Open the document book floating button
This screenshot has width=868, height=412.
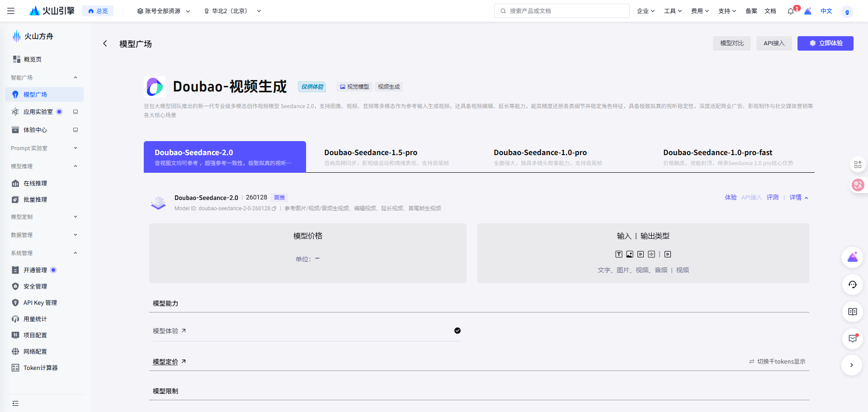coord(853,312)
